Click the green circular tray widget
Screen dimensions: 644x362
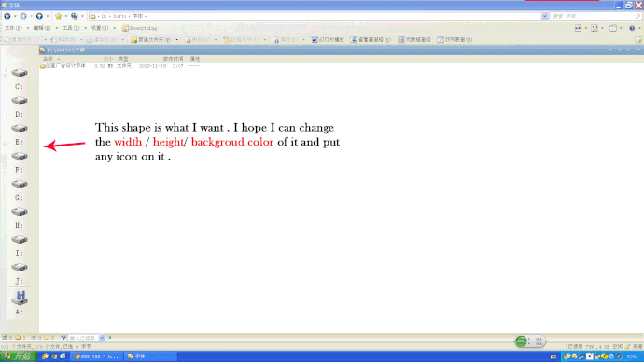click(521, 341)
